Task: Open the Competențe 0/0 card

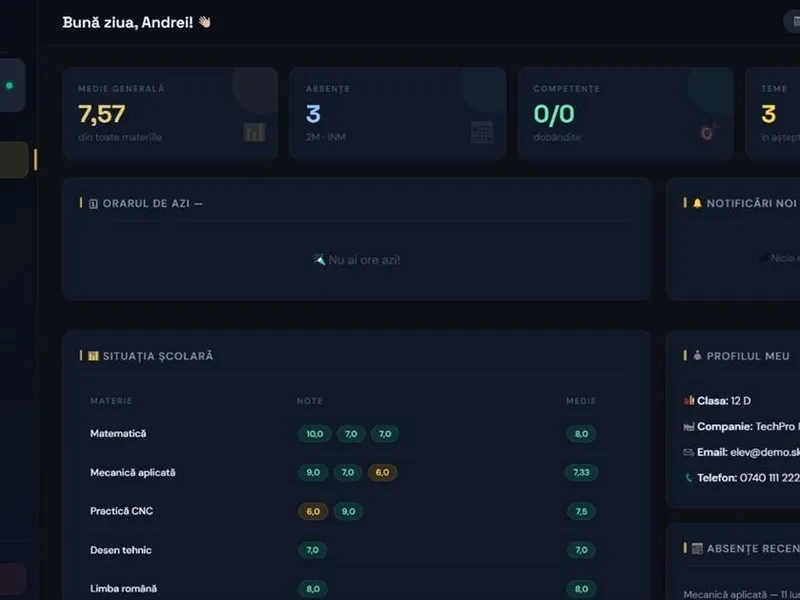Action: (626, 113)
